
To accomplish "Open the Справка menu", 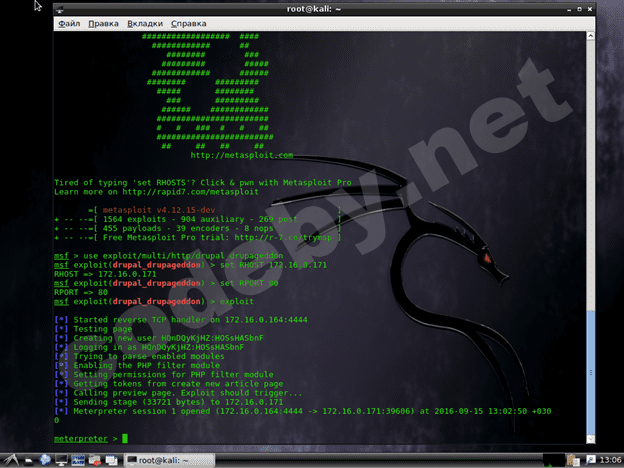I will point(189,24).
